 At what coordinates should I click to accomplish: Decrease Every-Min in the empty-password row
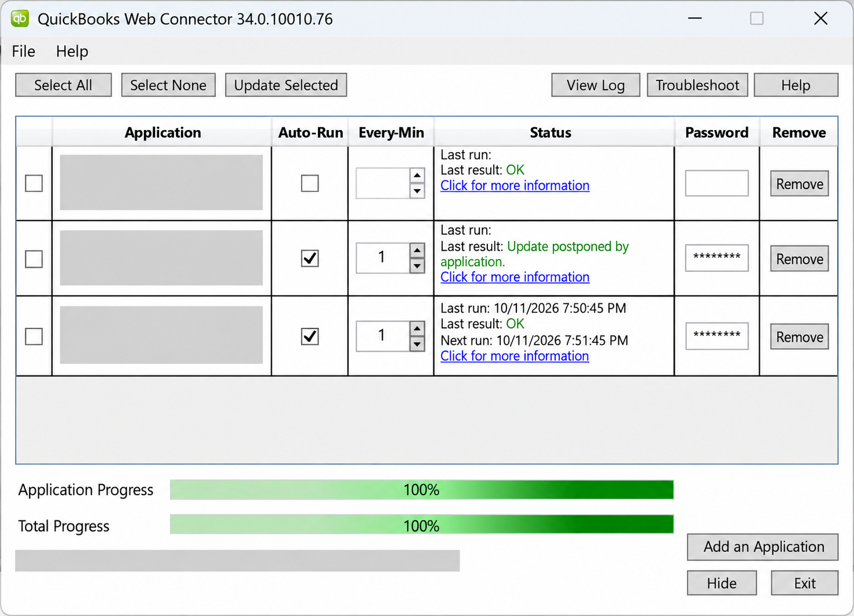tap(417, 191)
